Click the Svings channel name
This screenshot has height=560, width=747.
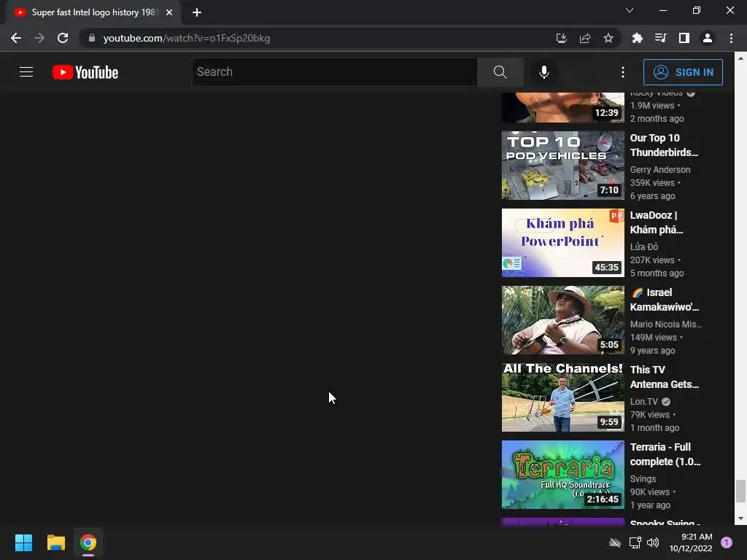coord(643,478)
